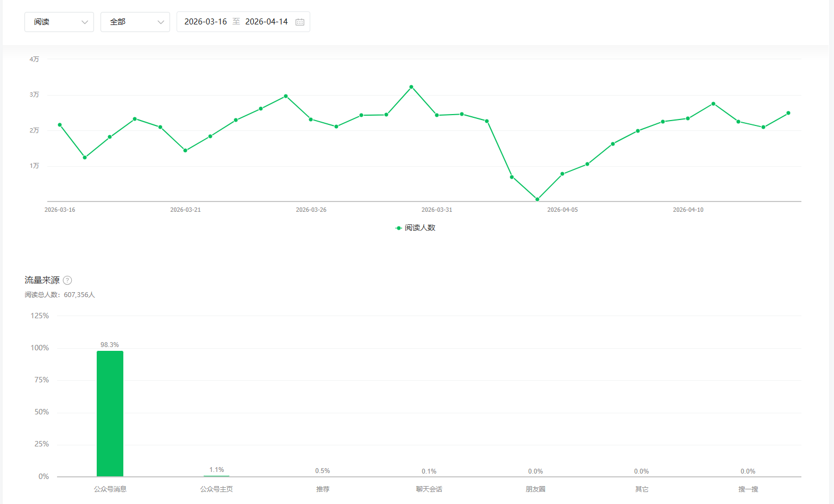834x504 pixels.
Task: Click the tall green 公众号消息 bar
Action: 110,413
